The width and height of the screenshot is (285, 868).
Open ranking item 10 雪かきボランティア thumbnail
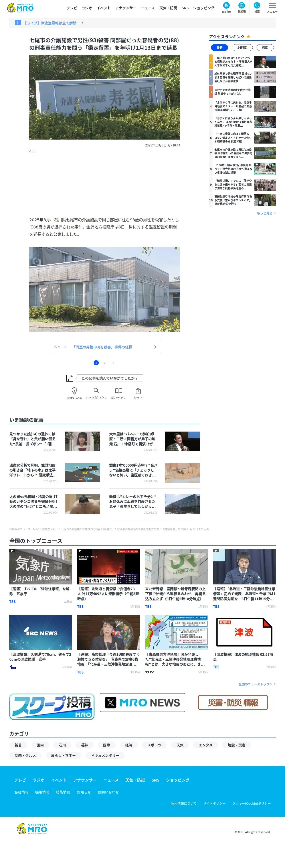(265, 200)
